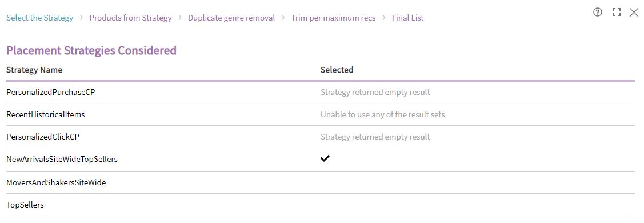Open the Products from Strategy step
The width and height of the screenshot is (644, 223).
(131, 18)
